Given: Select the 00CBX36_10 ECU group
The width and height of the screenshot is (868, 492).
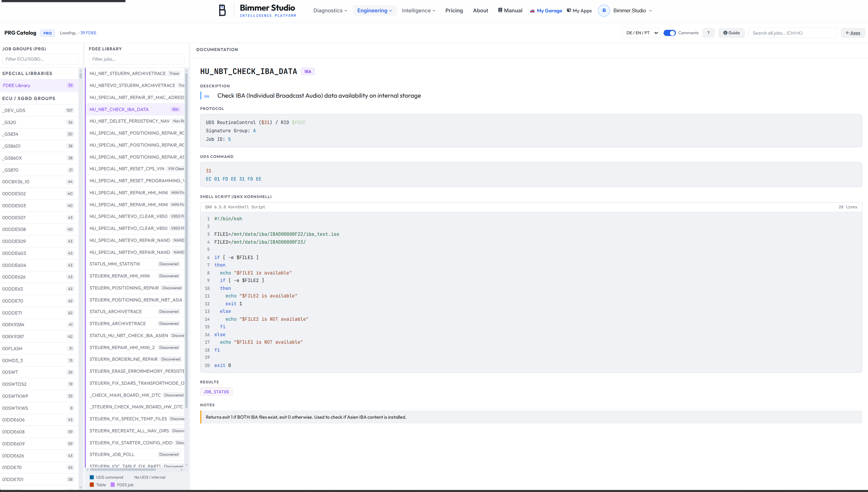Looking at the screenshot, I should pos(39,182).
